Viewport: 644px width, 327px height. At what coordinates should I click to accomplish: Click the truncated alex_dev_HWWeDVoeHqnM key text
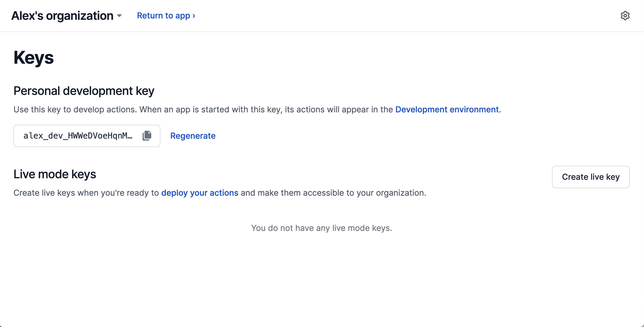pyautogui.click(x=78, y=136)
